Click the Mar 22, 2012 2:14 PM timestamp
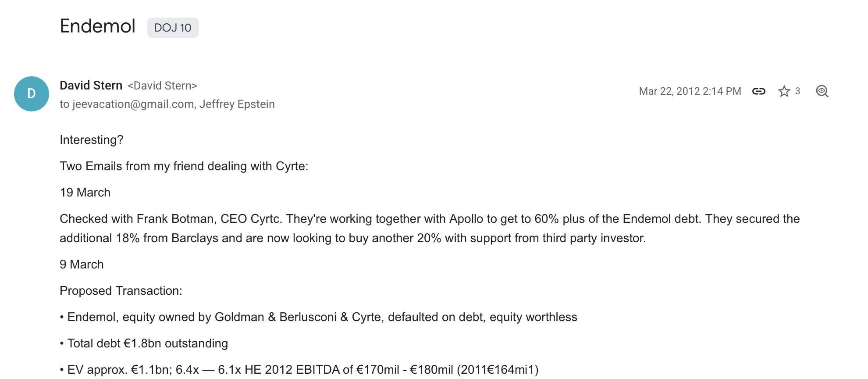 click(690, 91)
